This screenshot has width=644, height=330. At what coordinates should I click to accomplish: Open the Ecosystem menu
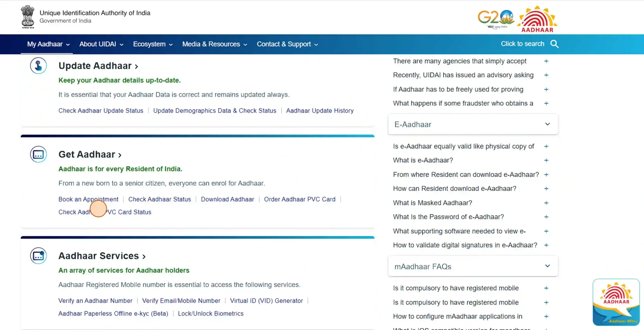coord(153,44)
